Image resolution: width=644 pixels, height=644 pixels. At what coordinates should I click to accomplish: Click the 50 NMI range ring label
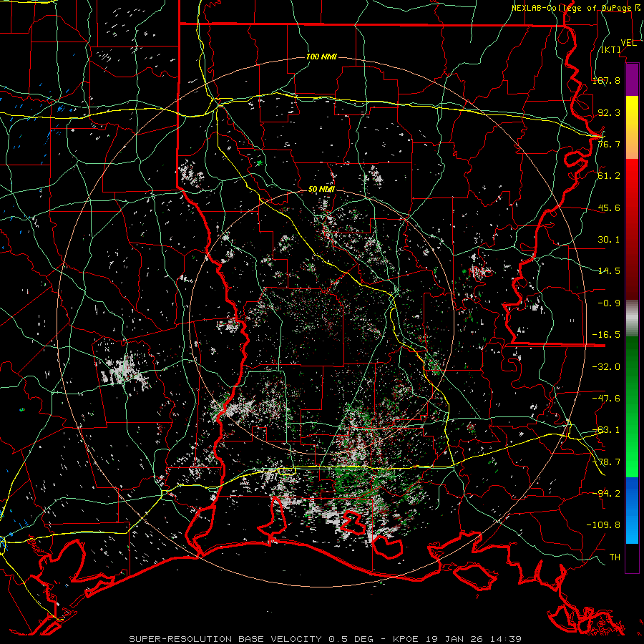click(321, 190)
